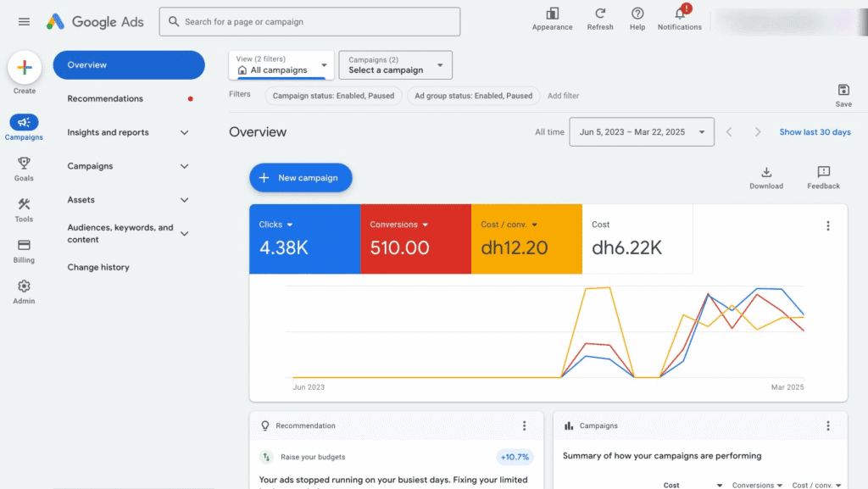Click Show last 30 days link
Image resolution: width=868 pixels, height=489 pixels.
815,132
